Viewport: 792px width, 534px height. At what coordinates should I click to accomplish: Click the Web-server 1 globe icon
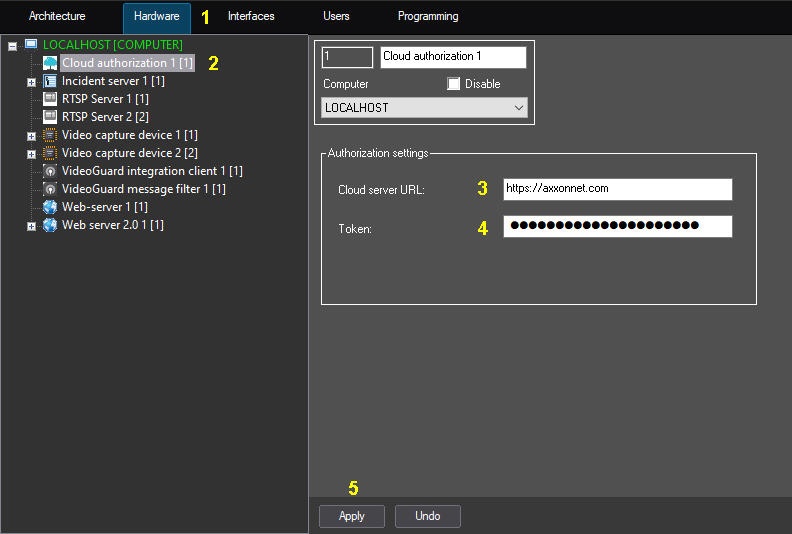click(x=50, y=207)
